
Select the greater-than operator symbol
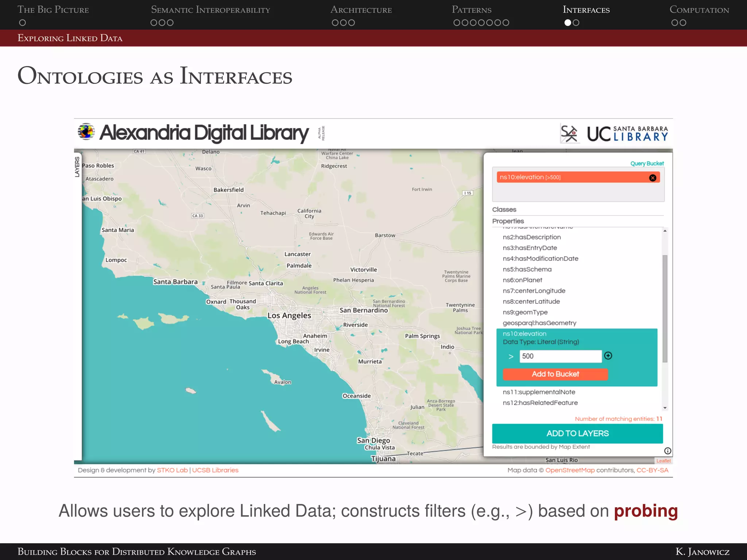point(511,357)
